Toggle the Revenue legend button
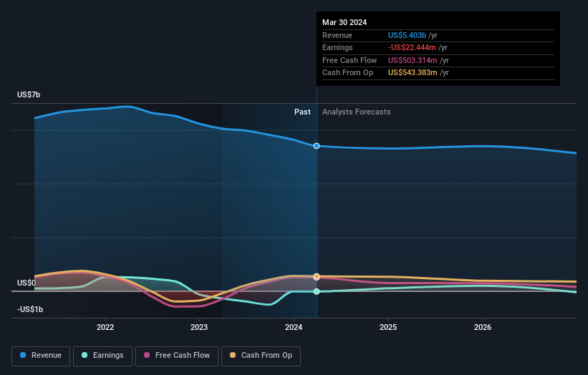The image size is (588, 375). click(x=41, y=356)
